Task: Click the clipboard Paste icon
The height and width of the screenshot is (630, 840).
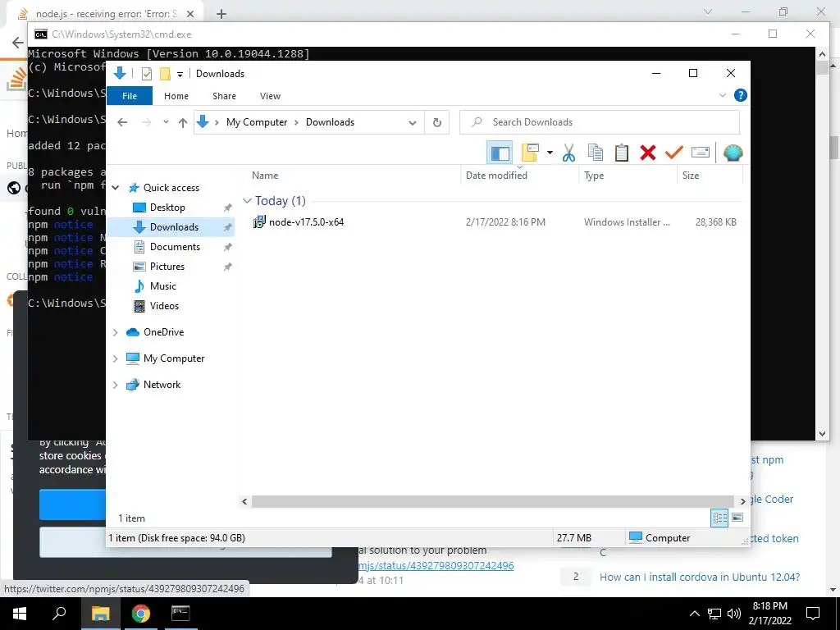Action: pyautogui.click(x=622, y=153)
